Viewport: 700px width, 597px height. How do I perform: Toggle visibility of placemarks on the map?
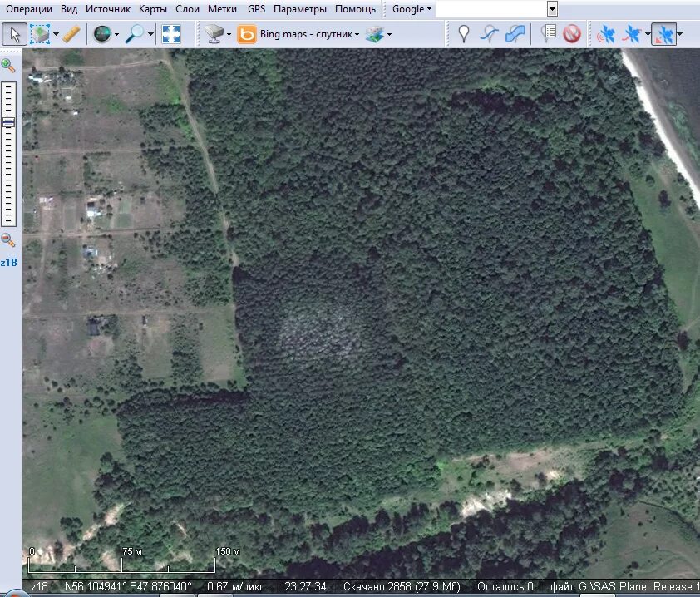pos(574,35)
